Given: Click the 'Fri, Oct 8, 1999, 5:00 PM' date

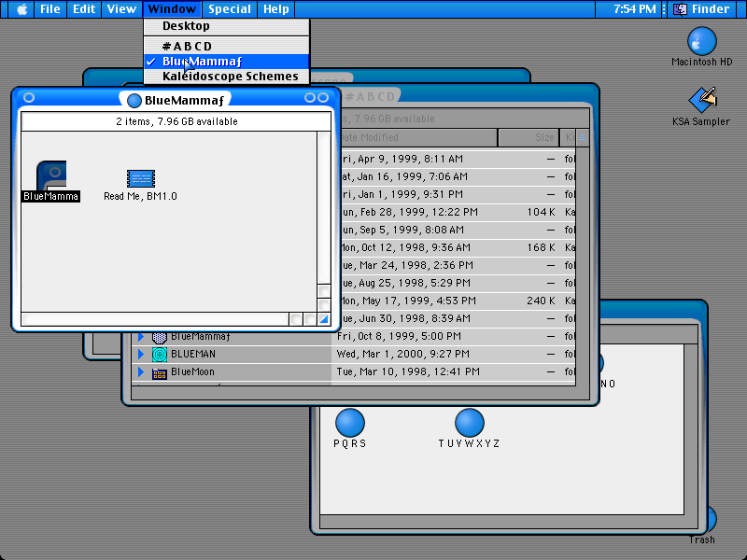Looking at the screenshot, I should coord(399,336).
